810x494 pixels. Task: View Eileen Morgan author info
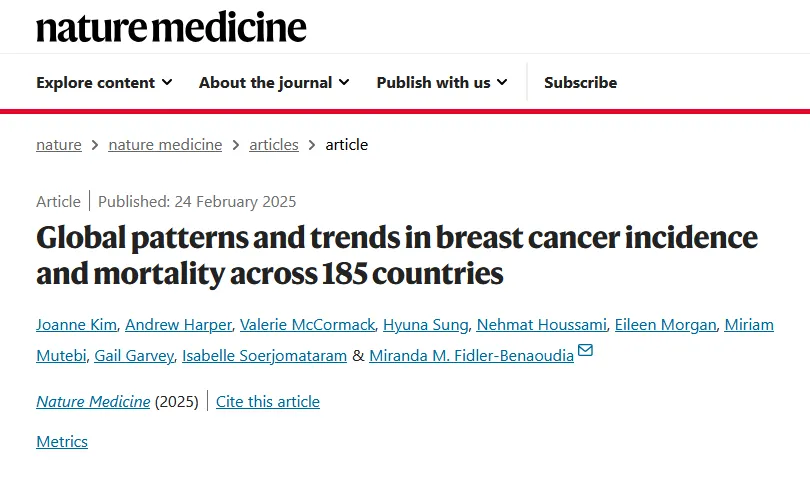(665, 325)
